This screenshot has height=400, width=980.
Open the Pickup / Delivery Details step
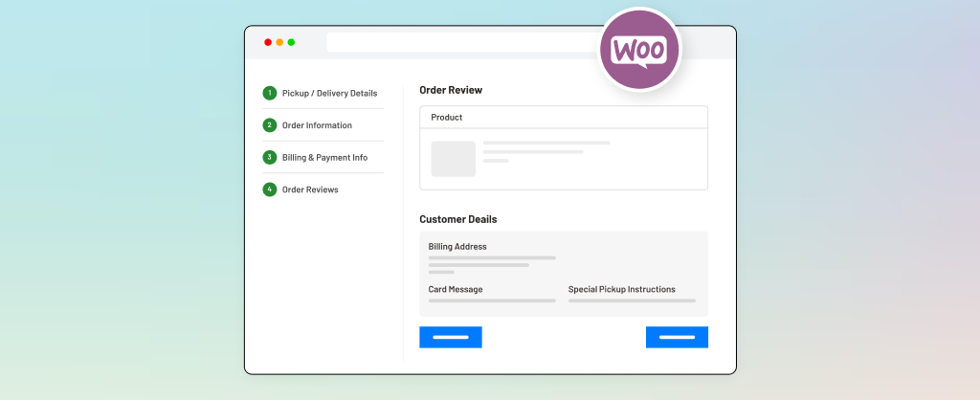click(x=329, y=94)
